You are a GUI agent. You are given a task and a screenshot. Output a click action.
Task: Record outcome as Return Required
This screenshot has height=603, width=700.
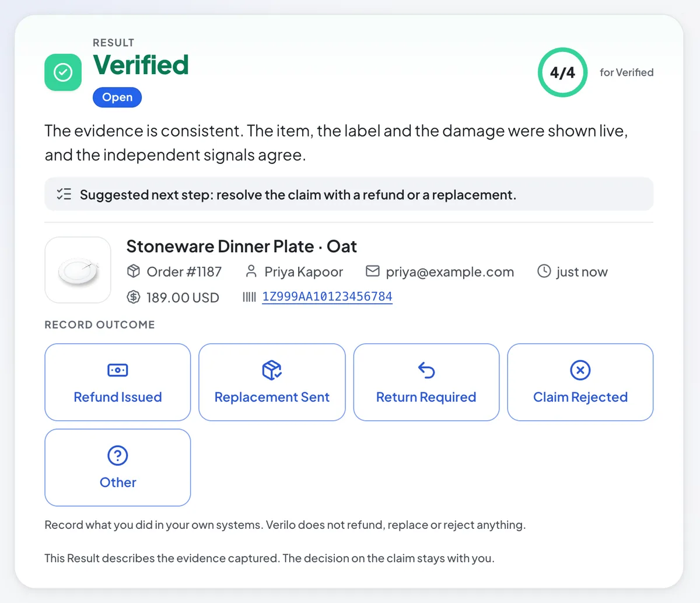[x=426, y=382]
